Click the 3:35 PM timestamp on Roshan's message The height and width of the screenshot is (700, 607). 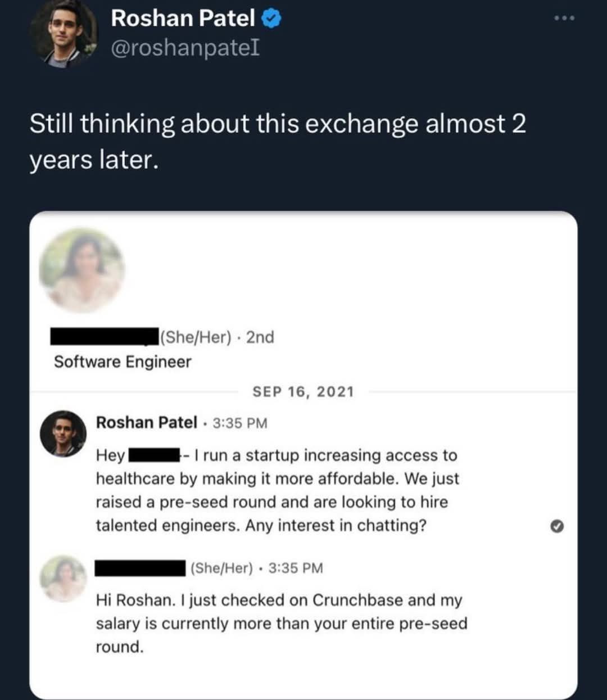[x=240, y=423]
